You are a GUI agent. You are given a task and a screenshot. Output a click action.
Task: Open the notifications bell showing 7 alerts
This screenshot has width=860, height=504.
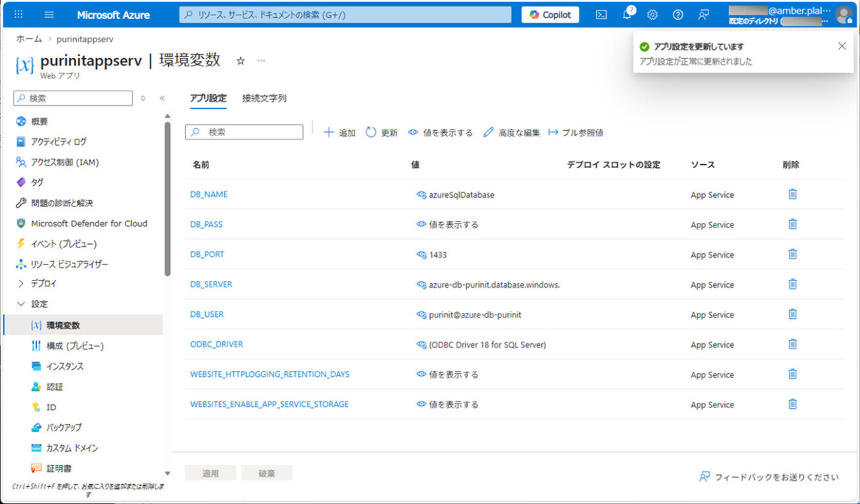point(626,14)
